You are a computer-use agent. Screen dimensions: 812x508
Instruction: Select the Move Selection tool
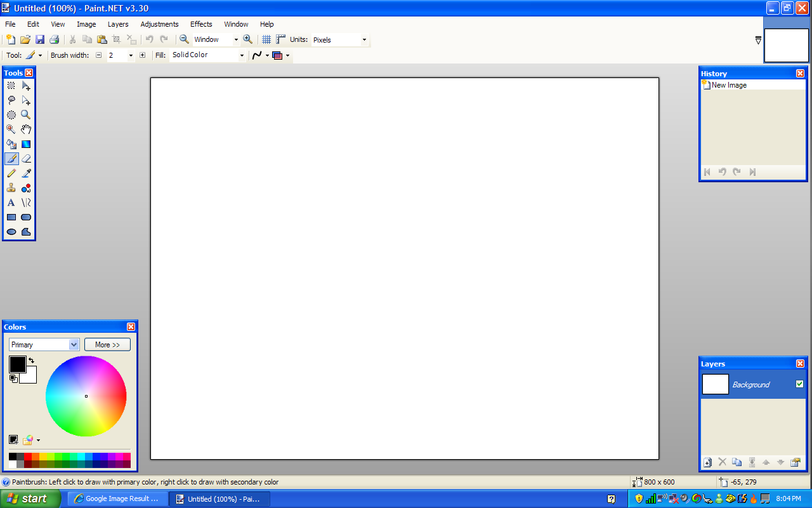[26, 100]
